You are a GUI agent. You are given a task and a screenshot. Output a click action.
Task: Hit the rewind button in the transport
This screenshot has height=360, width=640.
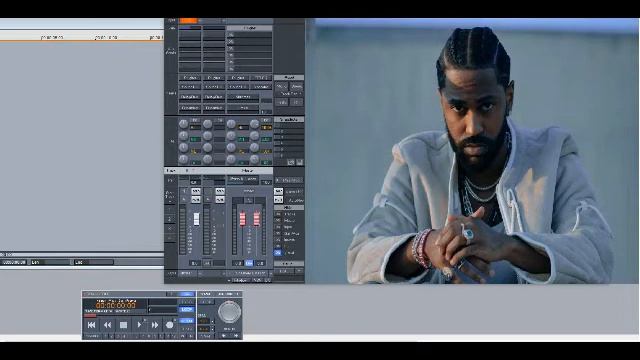(x=107, y=325)
